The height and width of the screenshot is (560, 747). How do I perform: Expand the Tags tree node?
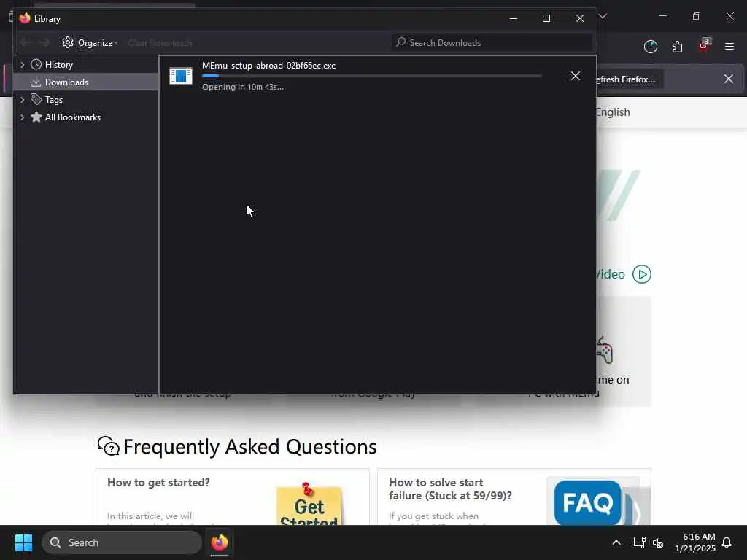23,99
